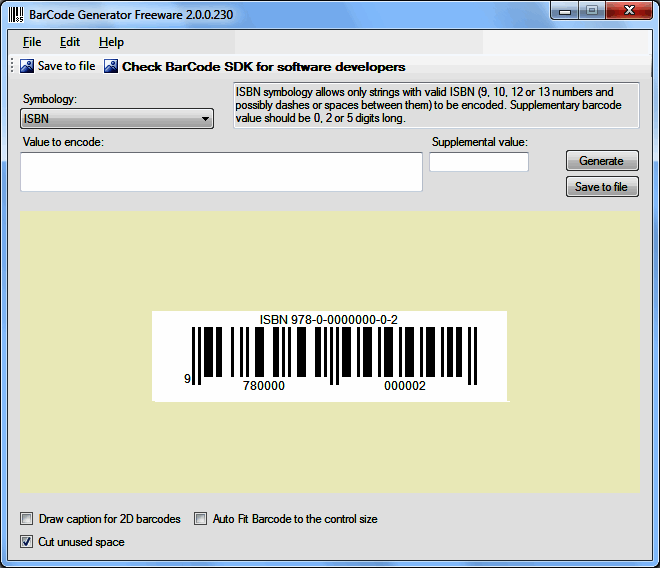This screenshot has width=660, height=568.
Task: Click into the Supplemental value field
Action: [479, 162]
